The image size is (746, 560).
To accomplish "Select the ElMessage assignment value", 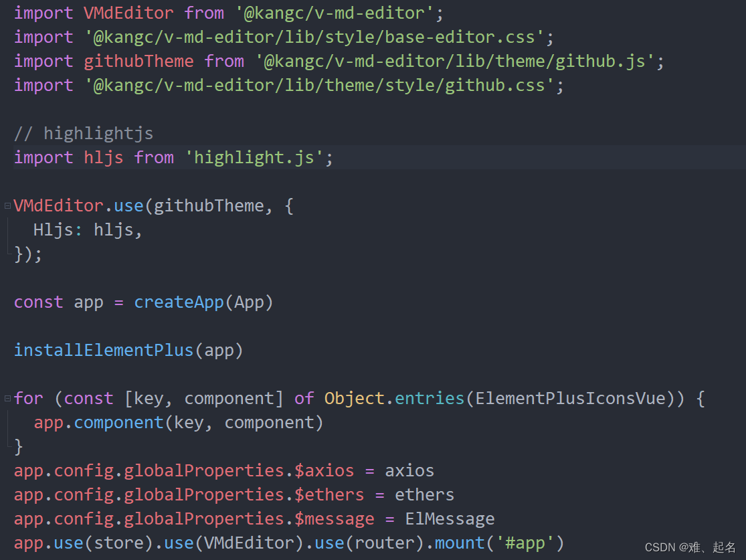I will (450, 518).
